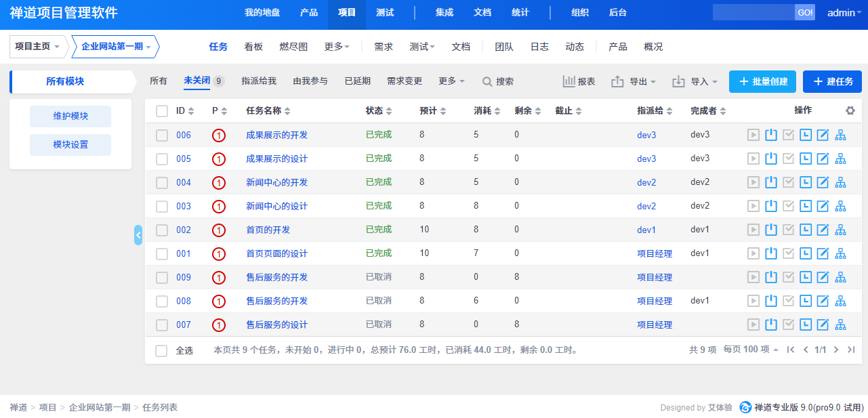Expand the 项目主页 dropdown
The width and height of the screenshot is (868, 418).
(x=38, y=47)
